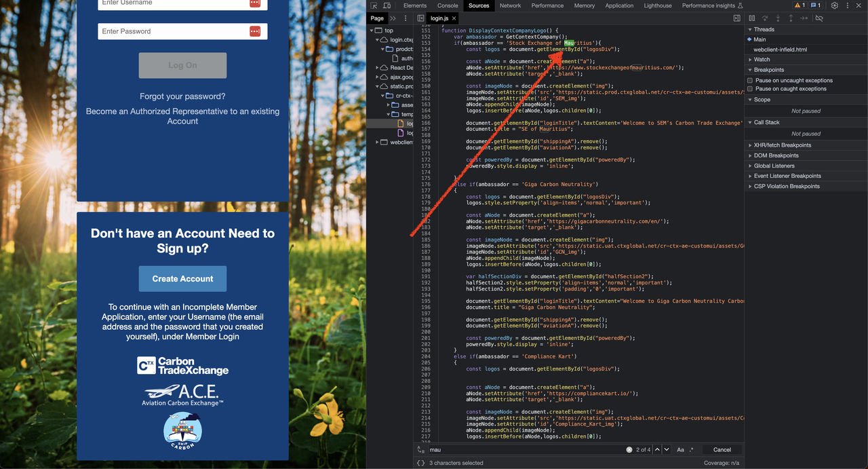Go to previous search match
This screenshot has width=868, height=469.
657,449
